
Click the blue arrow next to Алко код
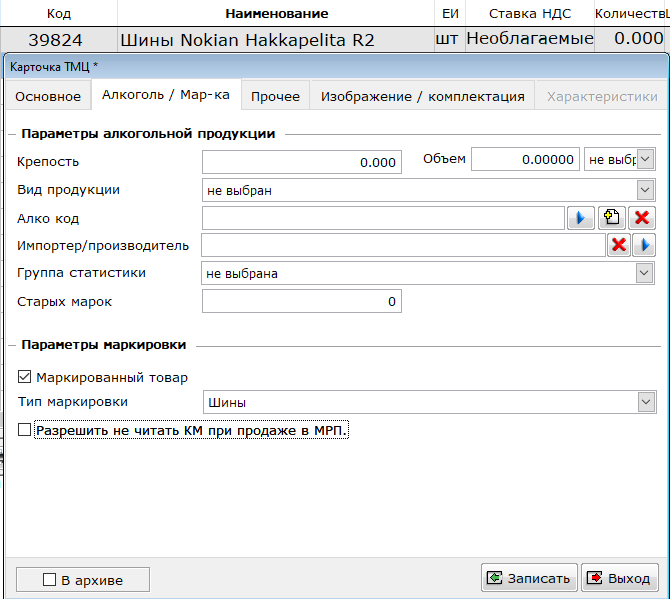click(x=580, y=218)
